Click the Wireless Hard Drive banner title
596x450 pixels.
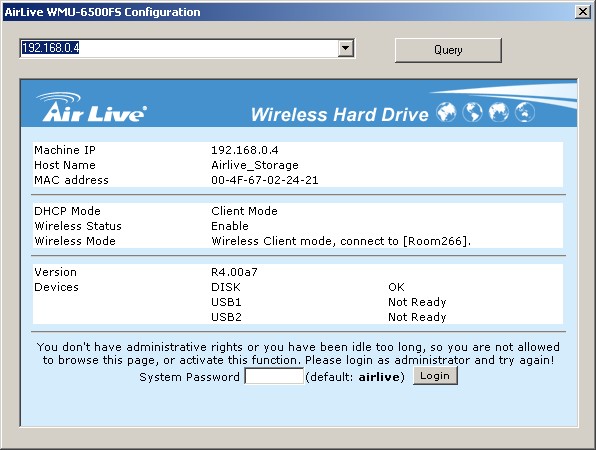point(339,114)
